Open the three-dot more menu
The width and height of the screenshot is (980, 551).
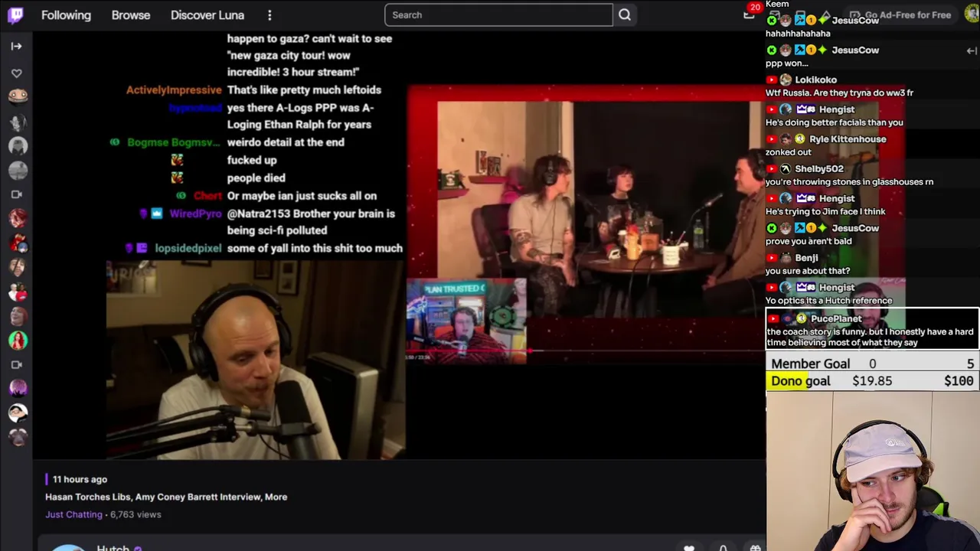pyautogui.click(x=269, y=15)
